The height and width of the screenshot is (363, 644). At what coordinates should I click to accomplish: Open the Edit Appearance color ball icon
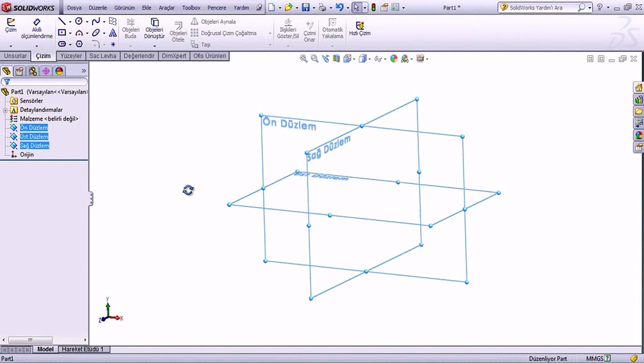[x=394, y=58]
